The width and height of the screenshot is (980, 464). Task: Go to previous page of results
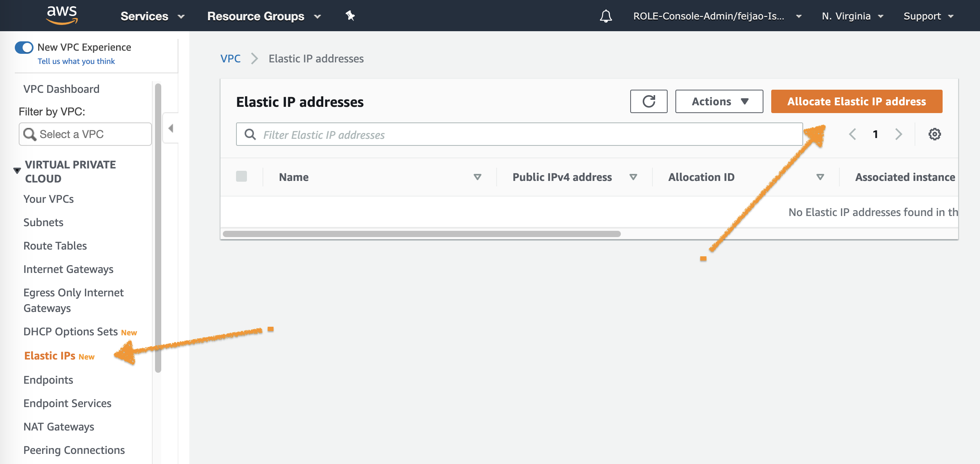(852, 134)
